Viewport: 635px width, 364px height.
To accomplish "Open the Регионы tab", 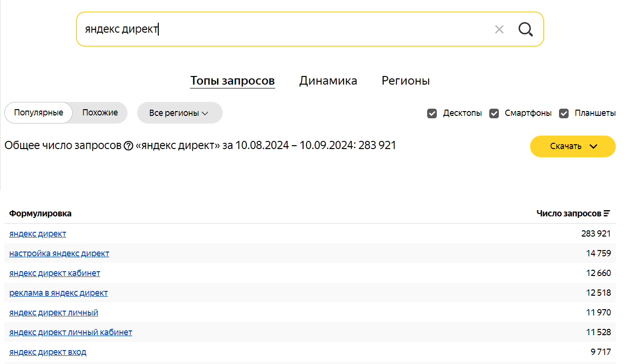I will click(406, 81).
